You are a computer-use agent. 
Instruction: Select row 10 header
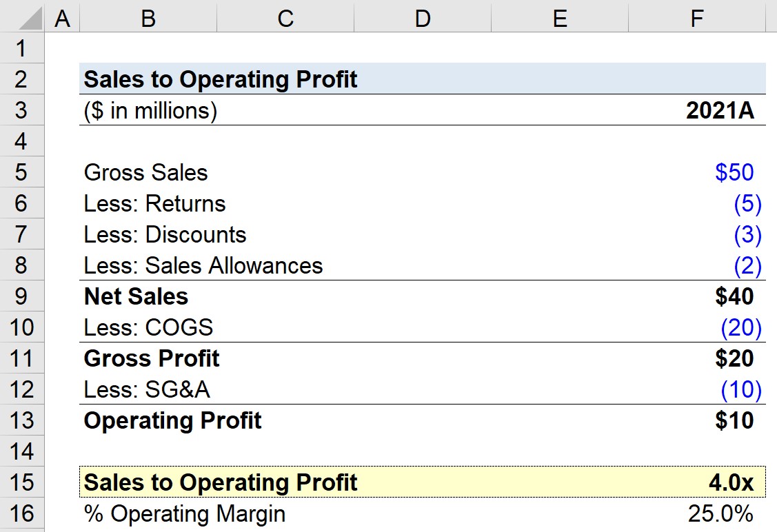(22, 327)
